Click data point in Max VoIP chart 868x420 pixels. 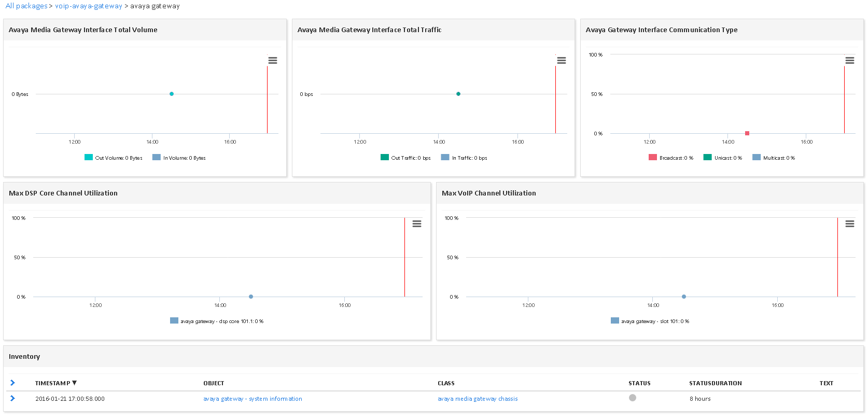click(683, 297)
